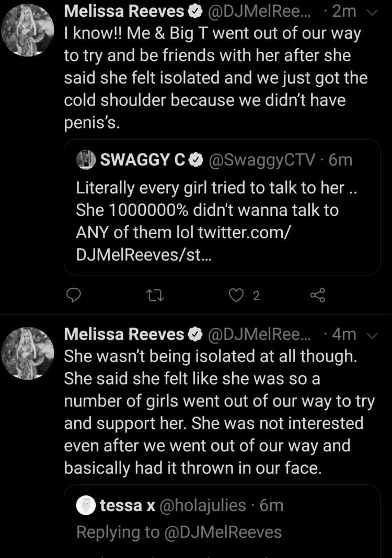Image resolution: width=392 pixels, height=558 pixels.
Task: Like the tweet with 2 likes
Action: [236, 295]
